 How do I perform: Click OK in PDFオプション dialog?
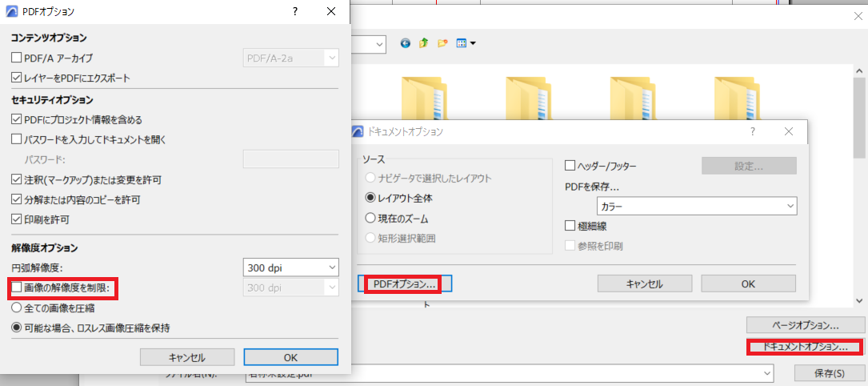290,357
